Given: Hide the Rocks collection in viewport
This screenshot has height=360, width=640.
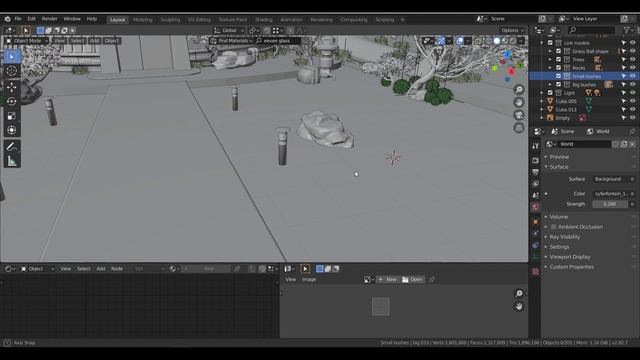Looking at the screenshot, I should (x=632, y=68).
